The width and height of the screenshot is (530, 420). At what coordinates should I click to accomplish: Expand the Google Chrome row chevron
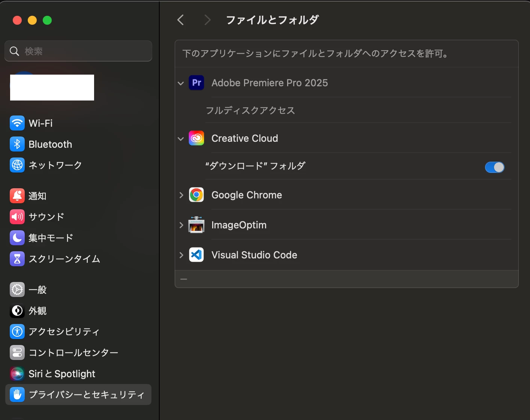click(x=181, y=195)
